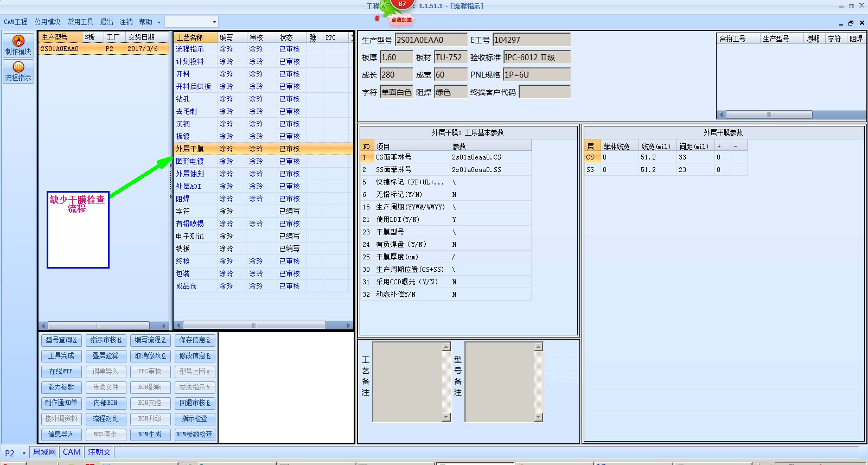868x465 pixels.
Task: Click SS layer 间距 cell 23
Action: tap(695, 170)
